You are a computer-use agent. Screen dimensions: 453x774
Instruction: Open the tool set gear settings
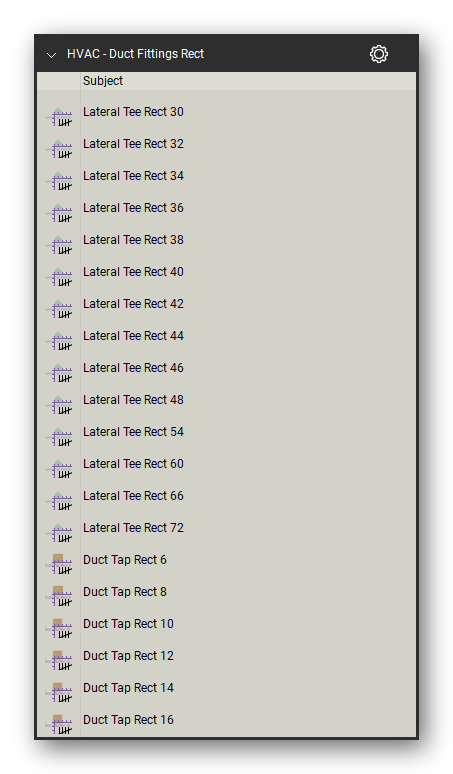(x=378, y=54)
